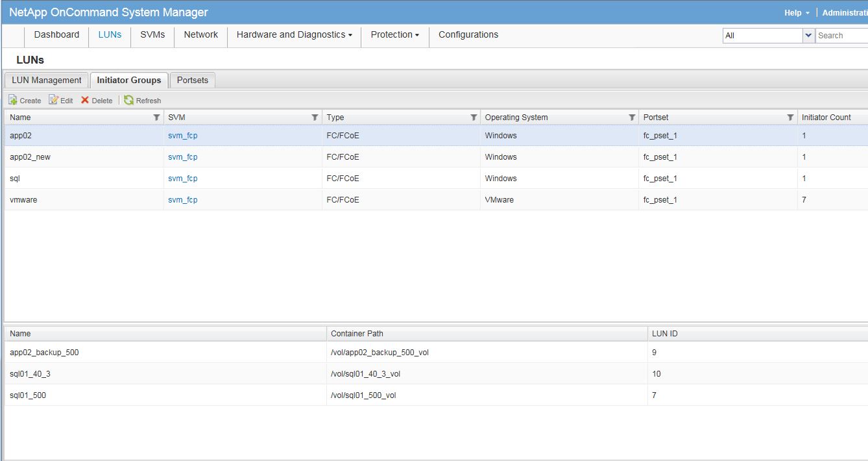The width and height of the screenshot is (868, 461).
Task: Open the Portset column filter icon
Action: tap(790, 118)
